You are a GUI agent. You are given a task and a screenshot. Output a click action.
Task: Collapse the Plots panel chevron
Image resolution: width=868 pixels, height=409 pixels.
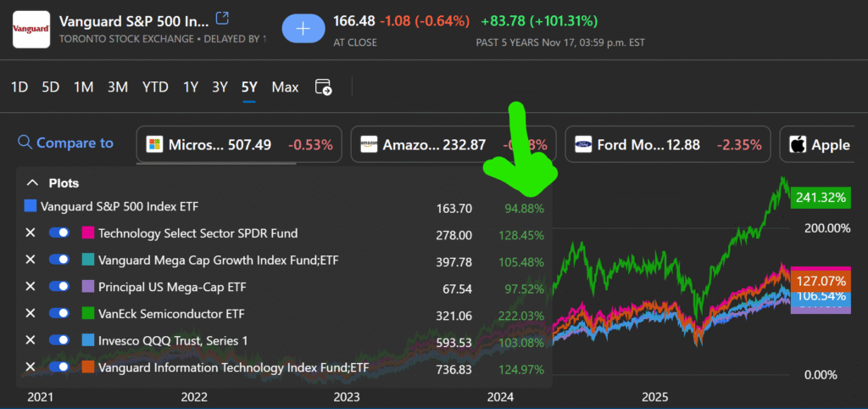click(x=33, y=183)
